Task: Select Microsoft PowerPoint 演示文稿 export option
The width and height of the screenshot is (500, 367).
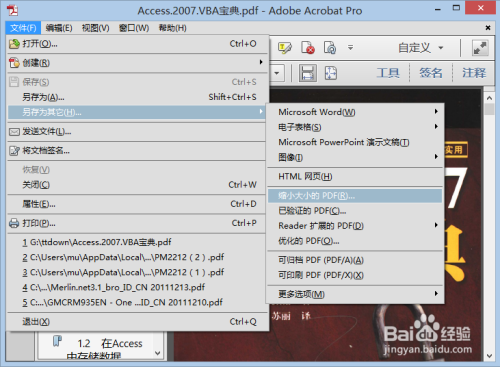Action: (x=355, y=142)
